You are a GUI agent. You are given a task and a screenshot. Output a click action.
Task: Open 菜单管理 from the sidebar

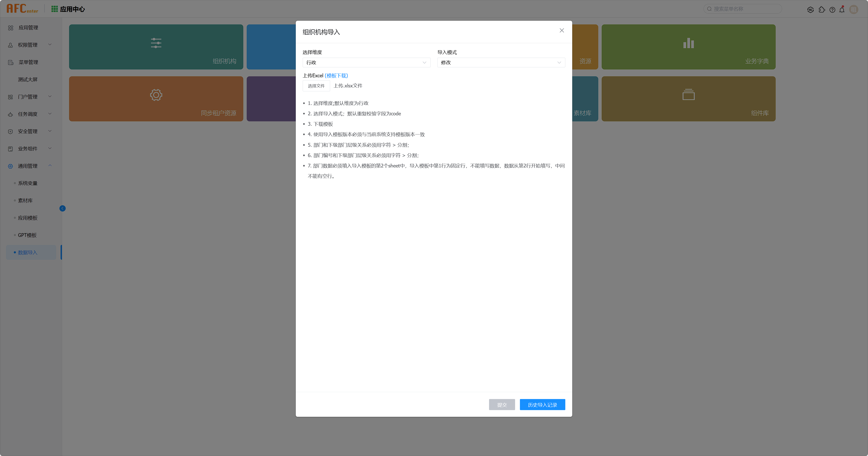coord(28,62)
